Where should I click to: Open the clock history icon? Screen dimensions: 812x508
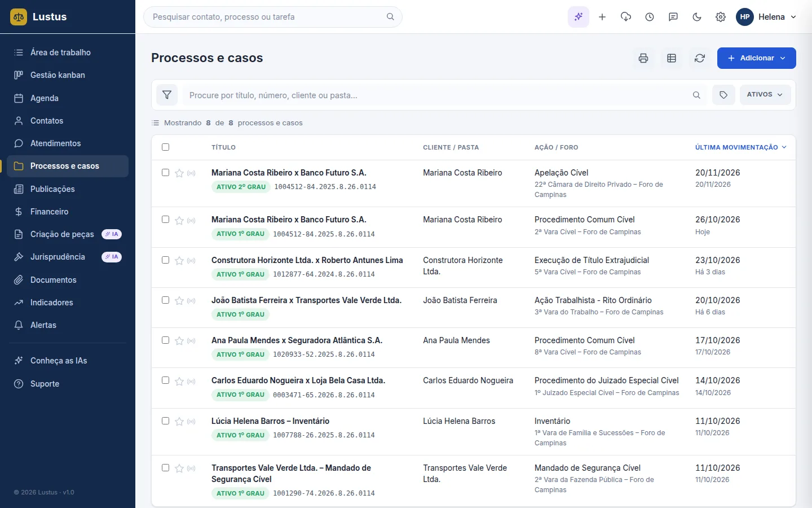[x=650, y=17]
